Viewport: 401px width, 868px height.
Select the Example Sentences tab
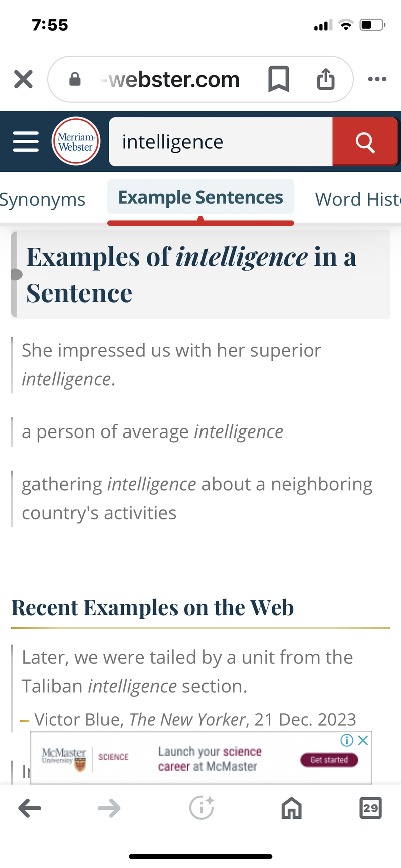coord(200,197)
